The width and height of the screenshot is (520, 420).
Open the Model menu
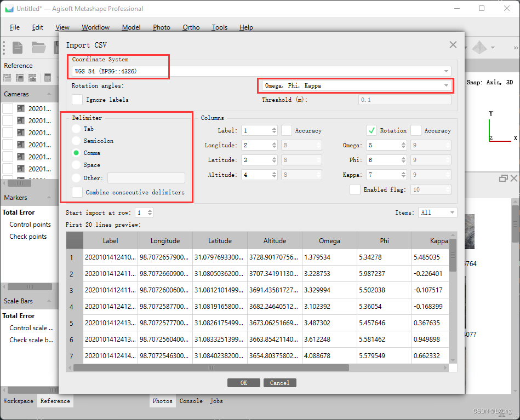pyautogui.click(x=131, y=27)
